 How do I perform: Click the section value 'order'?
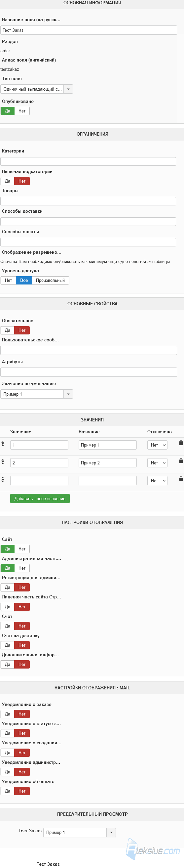pos(5,51)
